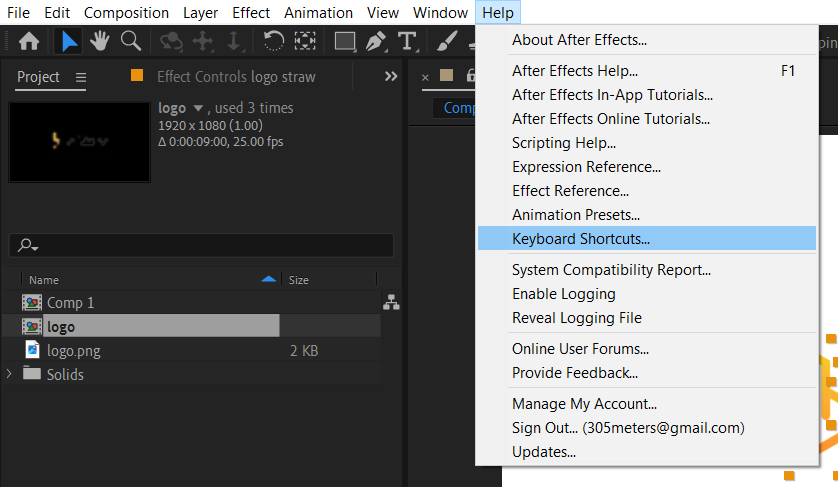Switch to Effect Controls logo straw tab
Screen dimensions: 838x487
pyautogui.click(x=235, y=77)
